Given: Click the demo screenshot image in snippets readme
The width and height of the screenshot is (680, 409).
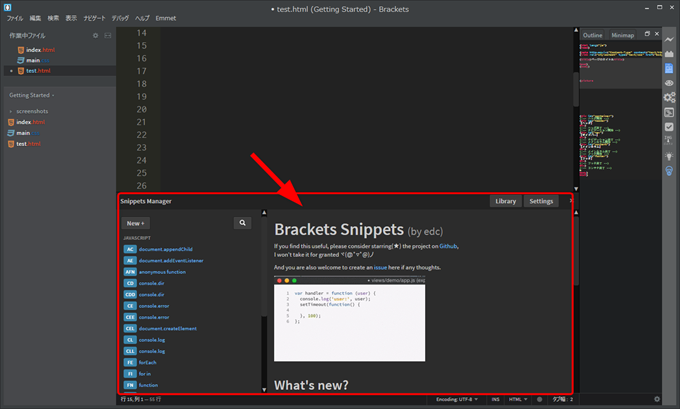Looking at the screenshot, I should click(350, 319).
